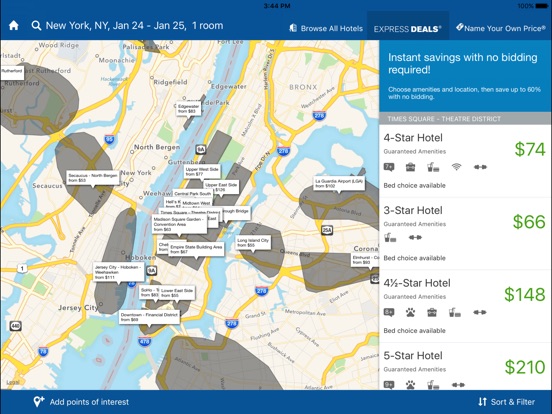Viewport: 552px width, 414px height.
Task: Click the fitness dumbbell icon on 3-Star Hotel
Action: pos(415,238)
